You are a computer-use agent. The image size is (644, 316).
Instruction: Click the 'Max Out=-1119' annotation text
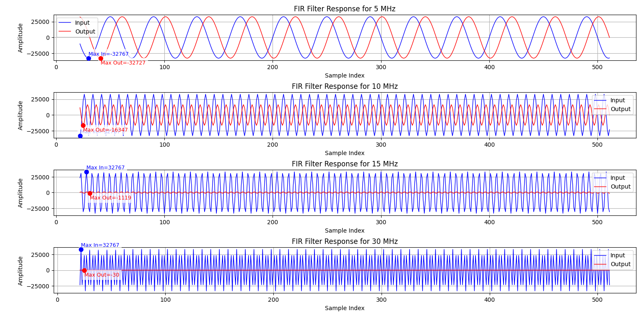click(110, 197)
